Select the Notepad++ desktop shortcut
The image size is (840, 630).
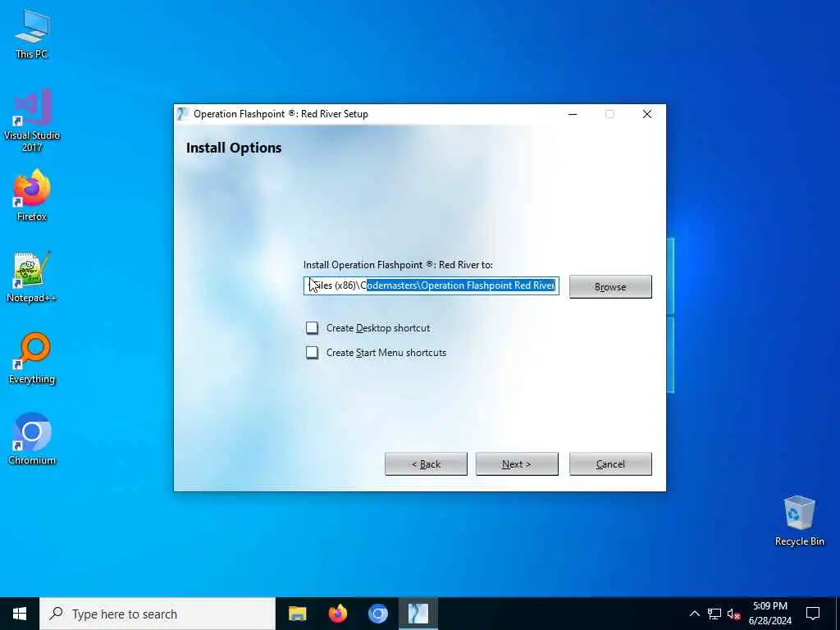[x=32, y=277]
